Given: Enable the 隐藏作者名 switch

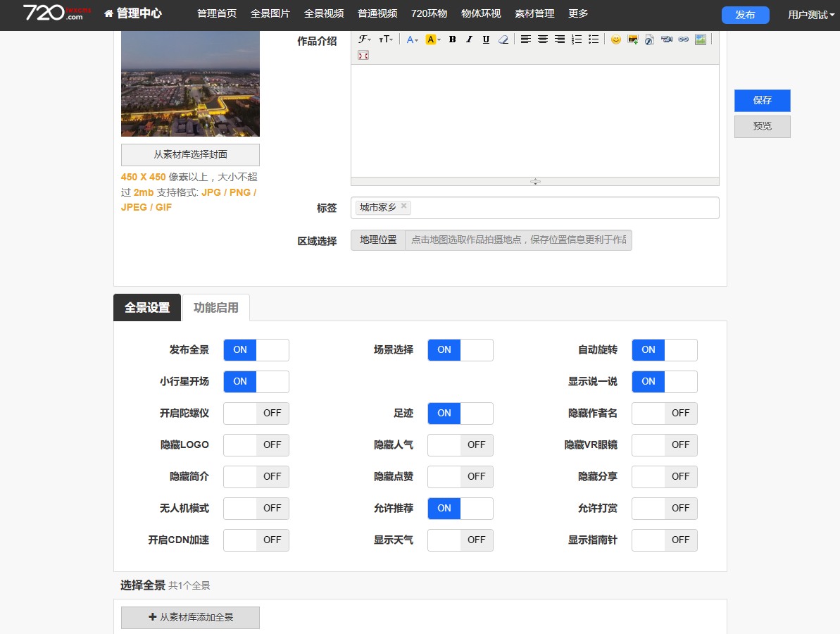Looking at the screenshot, I should 664,414.
